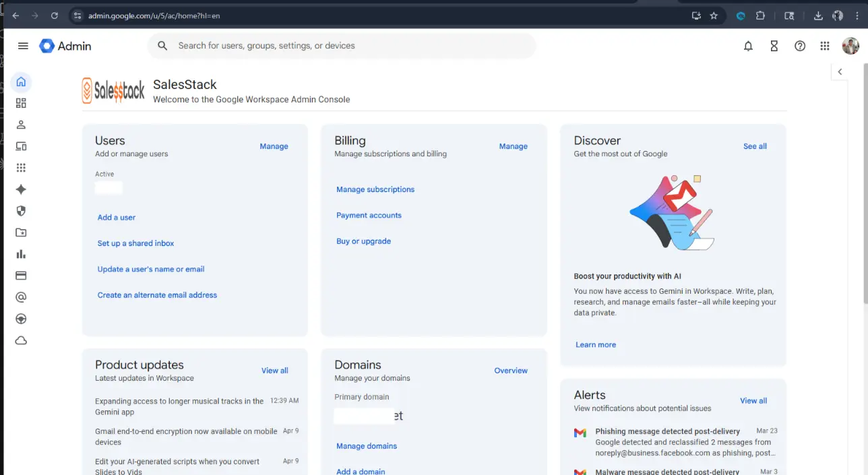This screenshot has height=475, width=868.
Task: Click Manage domains link
Action: click(367, 446)
